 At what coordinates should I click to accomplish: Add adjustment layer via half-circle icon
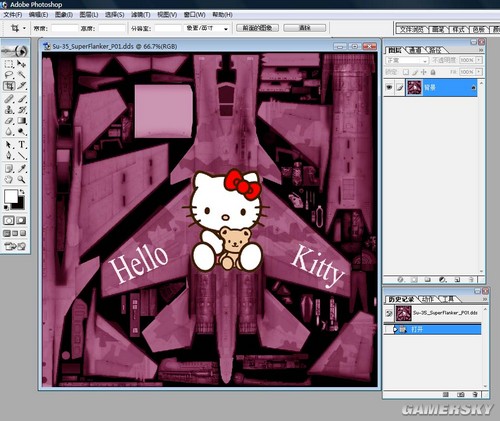tap(442, 279)
